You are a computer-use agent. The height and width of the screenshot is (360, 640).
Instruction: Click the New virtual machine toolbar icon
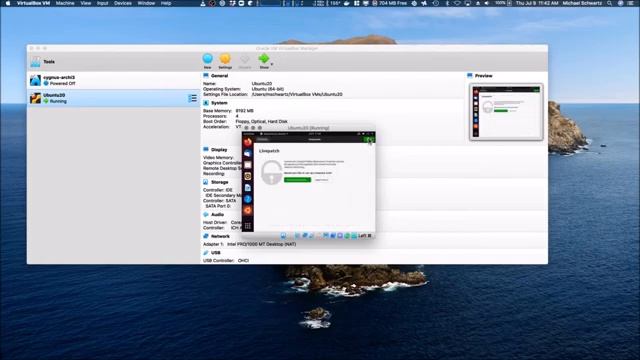207,60
